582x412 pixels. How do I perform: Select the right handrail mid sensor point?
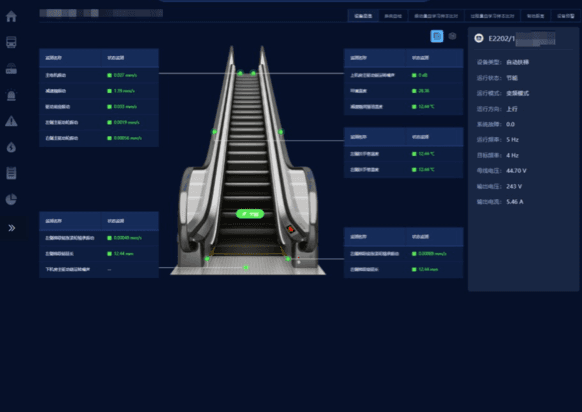(x=281, y=132)
